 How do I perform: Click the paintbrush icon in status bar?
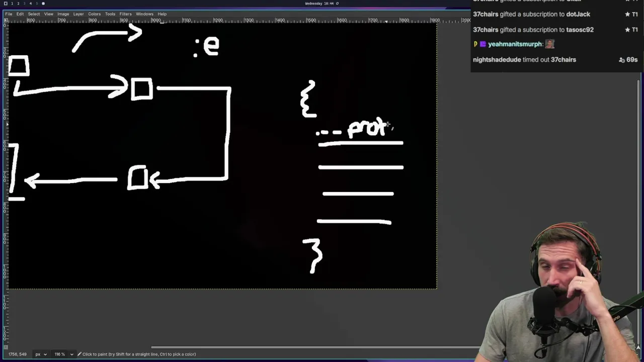pos(79,354)
